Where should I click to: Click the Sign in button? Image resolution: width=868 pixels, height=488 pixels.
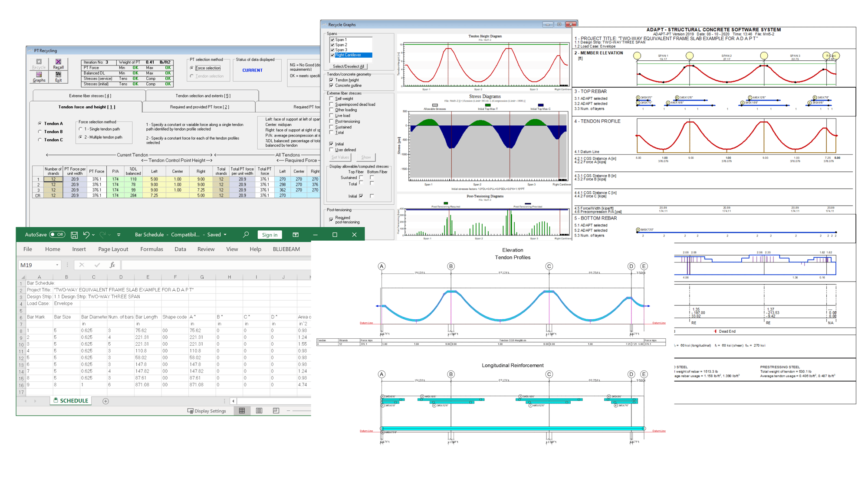tap(270, 235)
